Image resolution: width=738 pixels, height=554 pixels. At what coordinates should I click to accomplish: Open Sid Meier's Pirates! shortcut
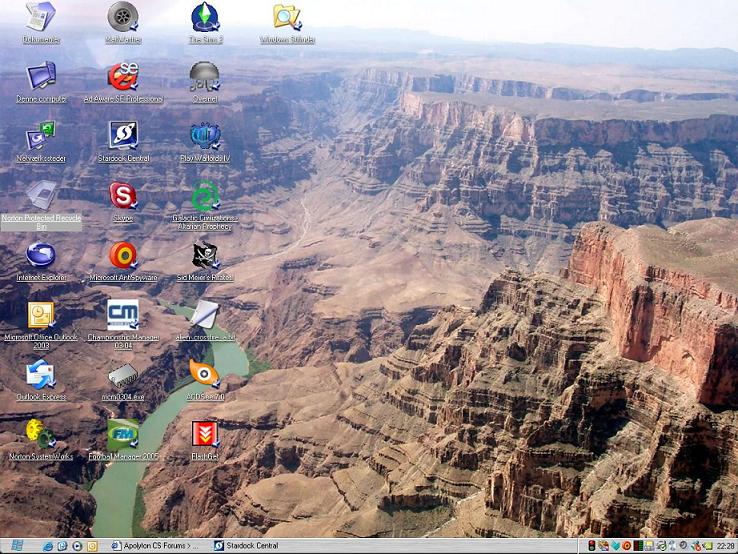point(205,255)
